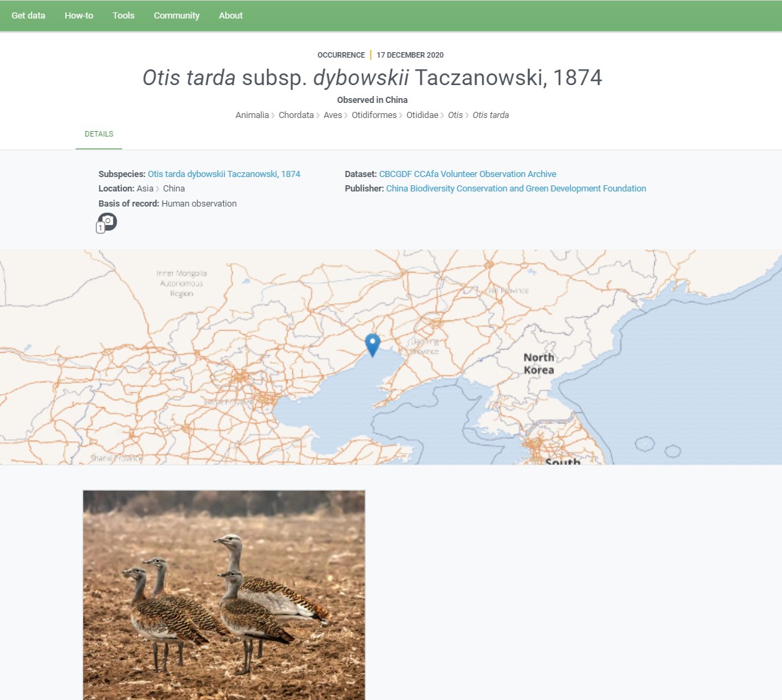This screenshot has width=782, height=700.
Task: Open the How-to menu
Action: coord(79,16)
